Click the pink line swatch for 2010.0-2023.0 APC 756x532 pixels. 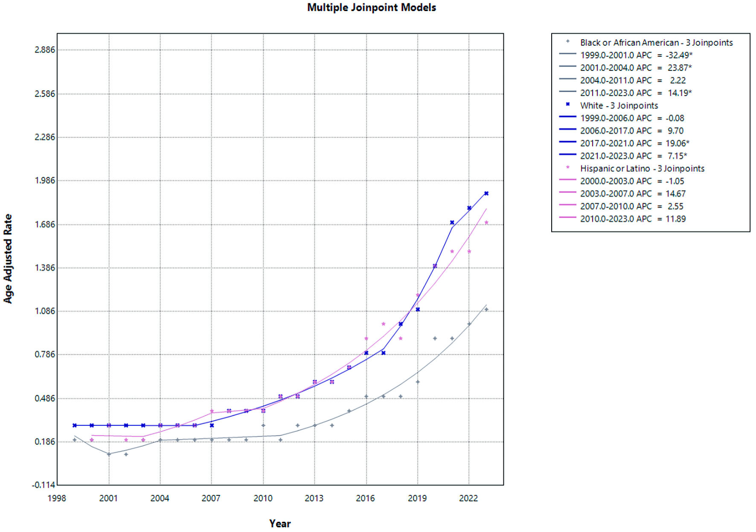pos(567,218)
